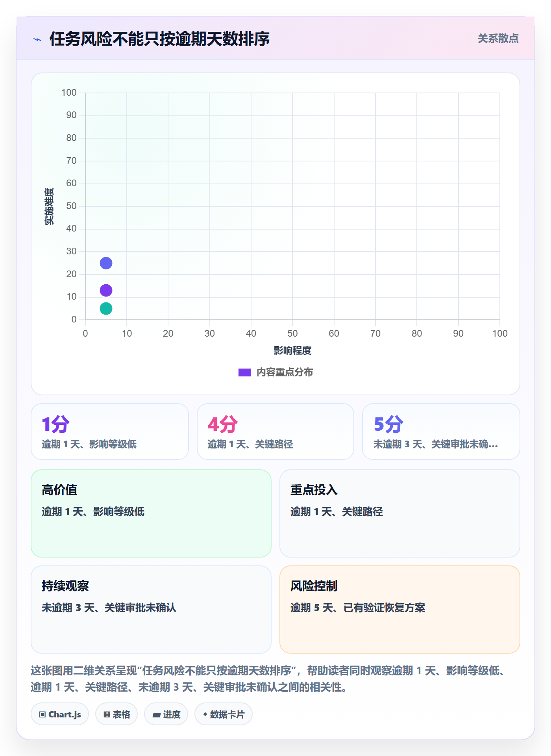
Task: Click the 持续观察 card heading
Action: (65, 586)
